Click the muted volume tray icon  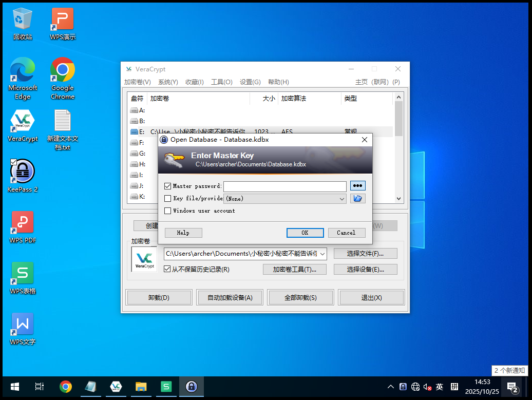pos(427,387)
